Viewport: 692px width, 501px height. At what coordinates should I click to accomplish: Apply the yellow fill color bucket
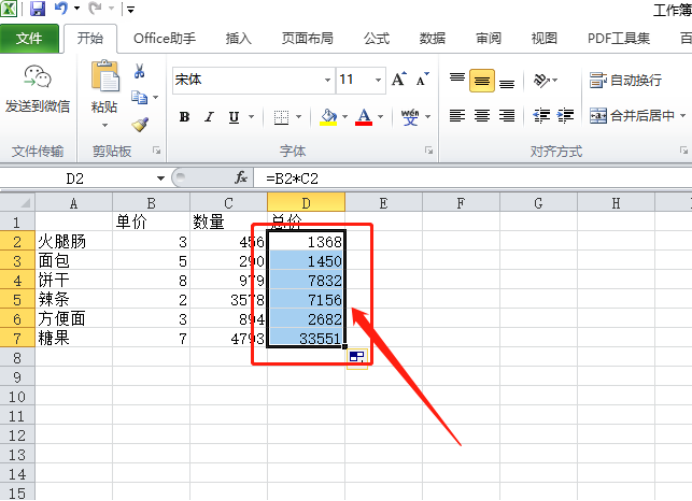coord(328,117)
